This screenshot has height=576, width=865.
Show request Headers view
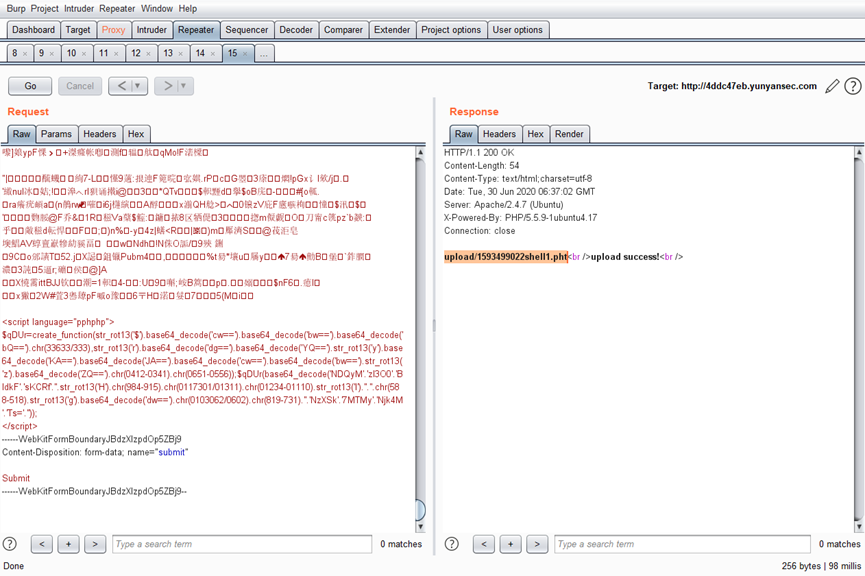[99, 134]
